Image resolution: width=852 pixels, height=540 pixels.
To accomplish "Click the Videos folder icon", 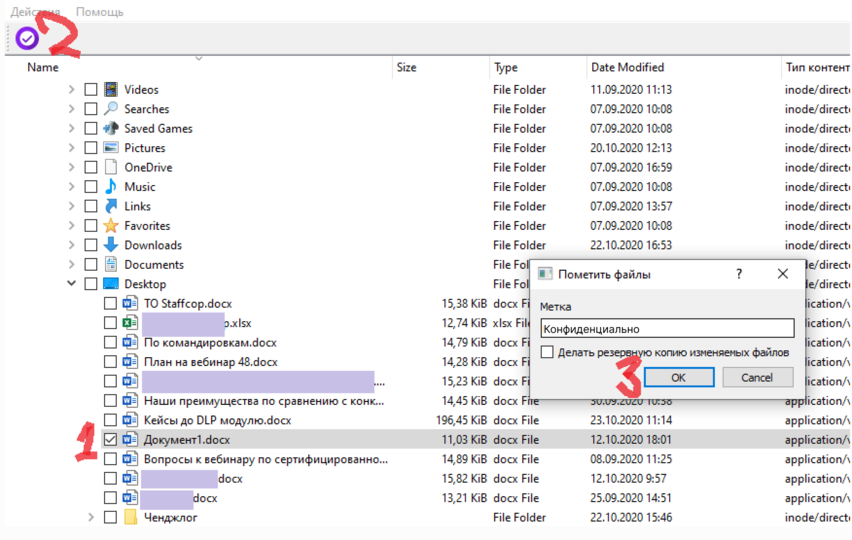I will coord(111,89).
